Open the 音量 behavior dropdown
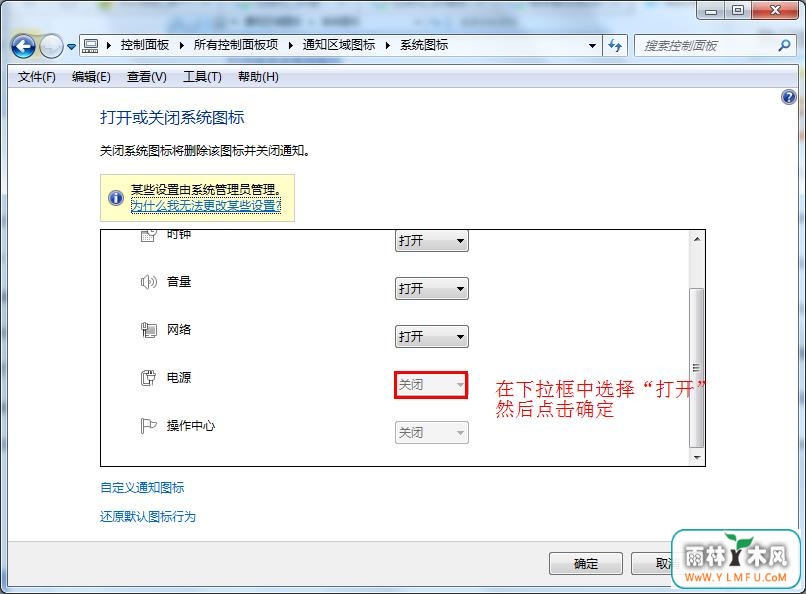806x594 pixels. (x=431, y=288)
